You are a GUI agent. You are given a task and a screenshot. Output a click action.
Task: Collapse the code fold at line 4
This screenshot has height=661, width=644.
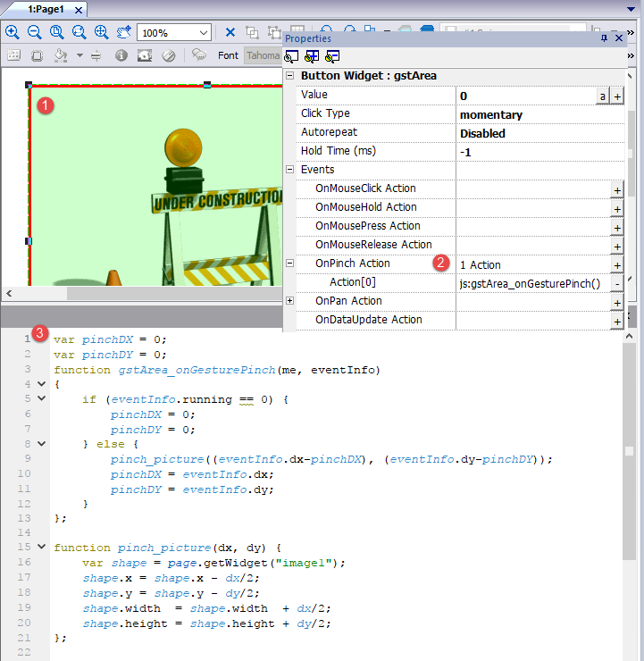point(41,382)
